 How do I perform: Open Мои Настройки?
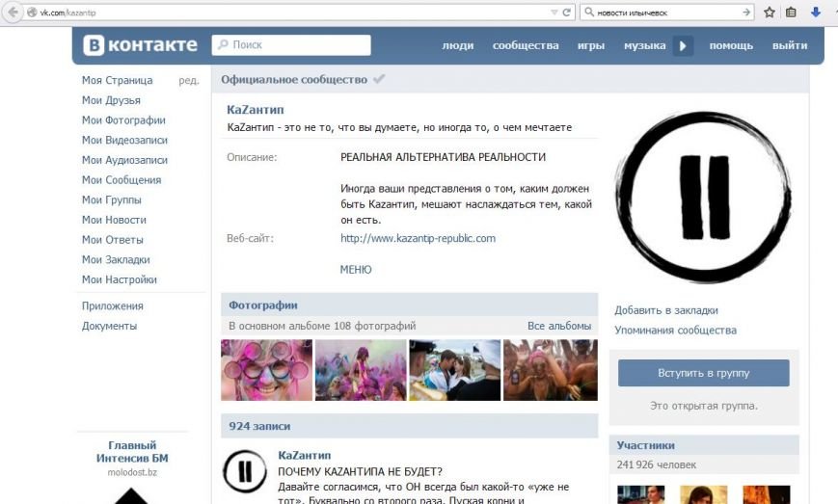point(120,279)
